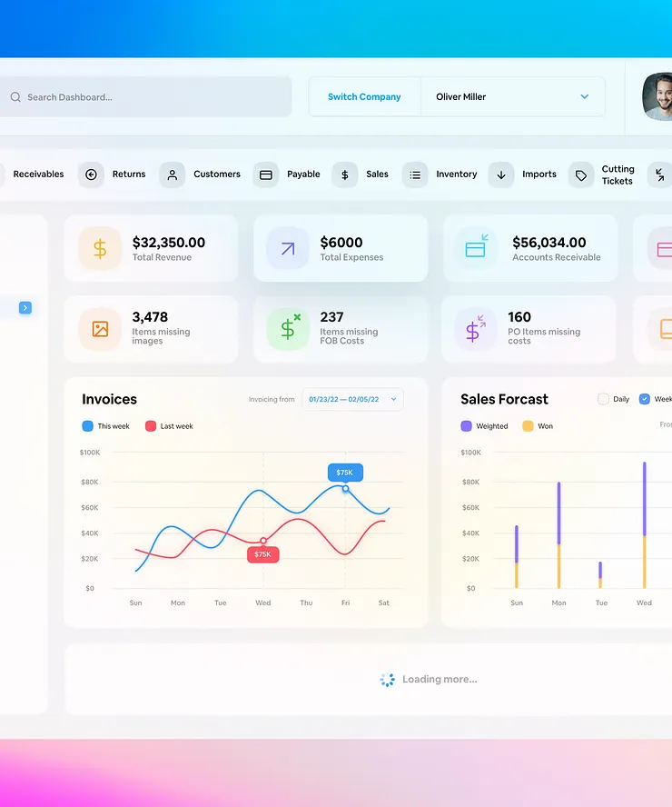The image size is (672, 807).
Task: Open Customers via the person icon
Action: click(x=173, y=175)
